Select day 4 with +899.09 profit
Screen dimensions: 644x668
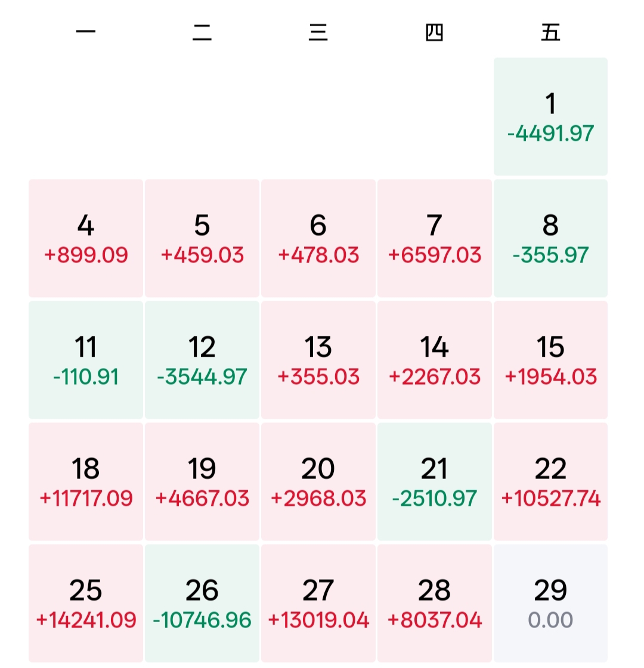tap(86, 238)
